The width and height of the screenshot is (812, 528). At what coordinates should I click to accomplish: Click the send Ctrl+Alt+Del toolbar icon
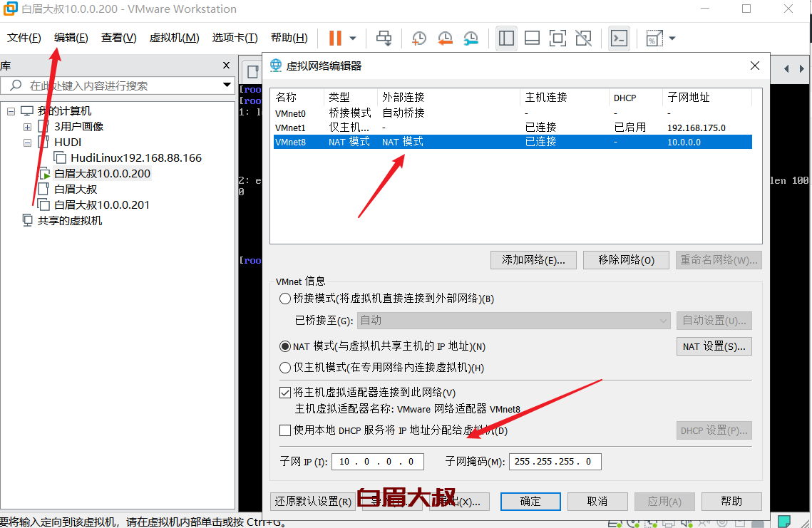[x=384, y=38]
